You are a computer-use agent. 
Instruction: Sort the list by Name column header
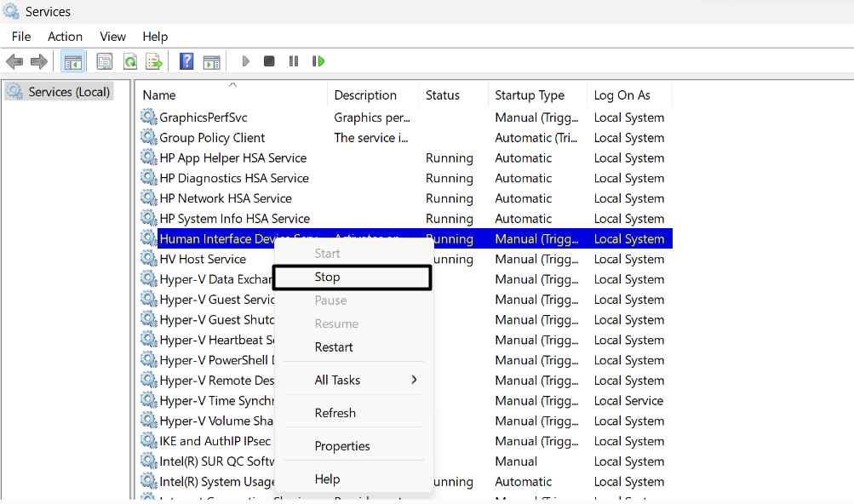click(x=160, y=95)
